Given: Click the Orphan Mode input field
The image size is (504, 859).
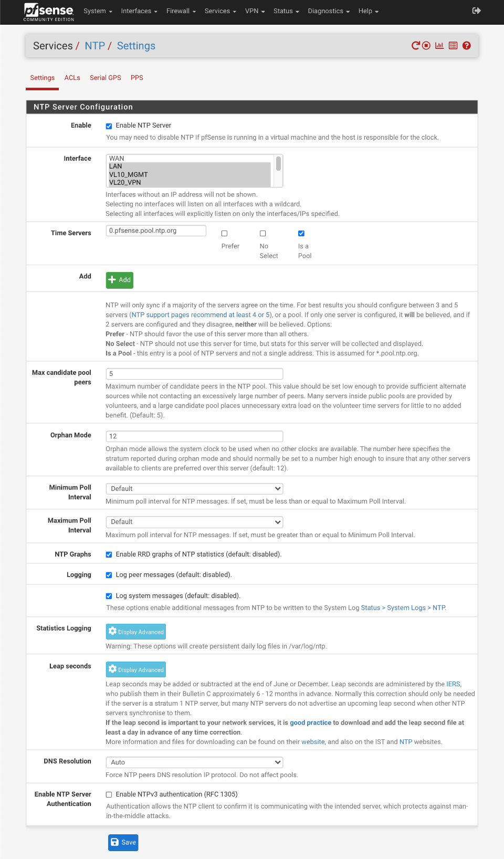Looking at the screenshot, I should tap(194, 436).
